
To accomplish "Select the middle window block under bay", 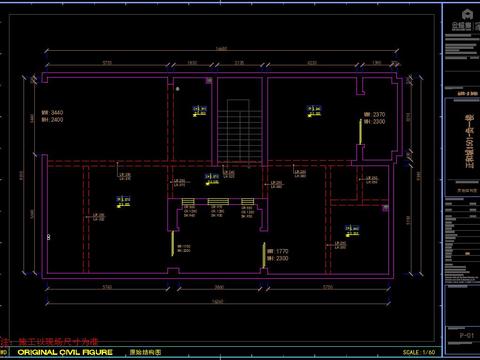I will click(218, 201).
